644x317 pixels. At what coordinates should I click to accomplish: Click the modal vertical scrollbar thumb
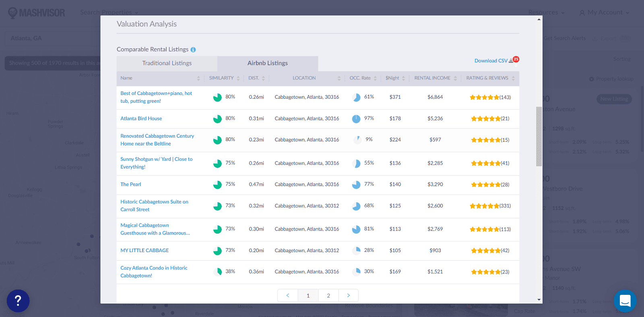click(x=539, y=136)
